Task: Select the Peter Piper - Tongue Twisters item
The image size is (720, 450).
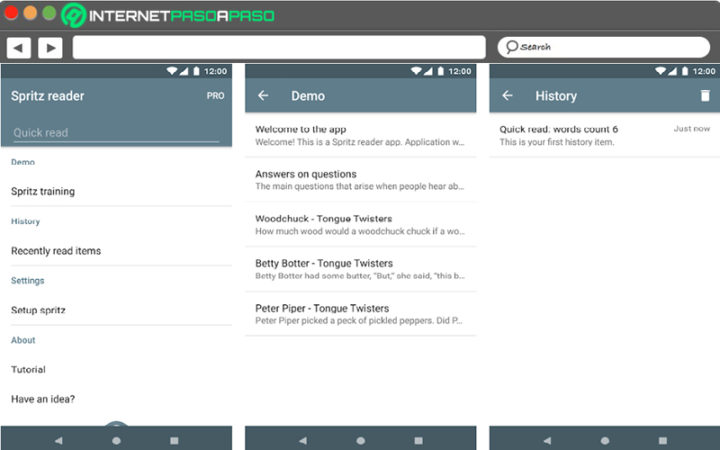Action: pyautogui.click(x=360, y=314)
